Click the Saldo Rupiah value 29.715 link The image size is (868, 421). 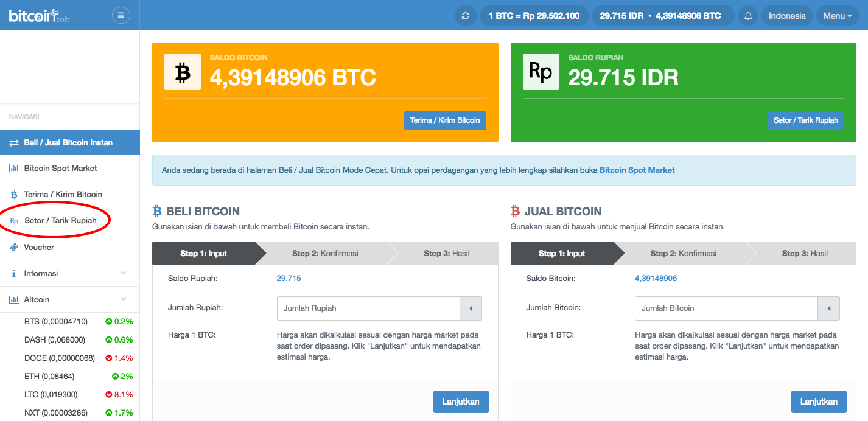[x=289, y=279]
